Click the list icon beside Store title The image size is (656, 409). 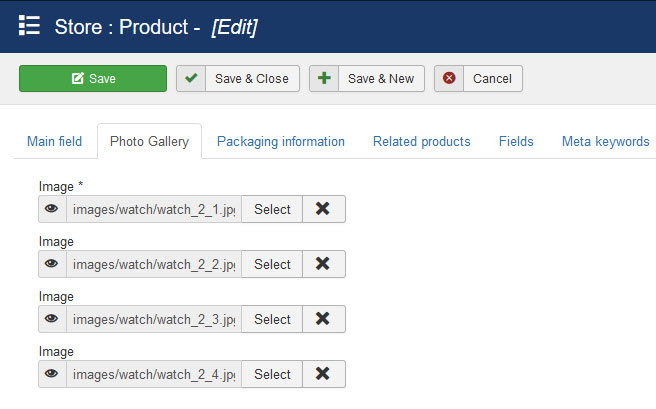pos(29,26)
